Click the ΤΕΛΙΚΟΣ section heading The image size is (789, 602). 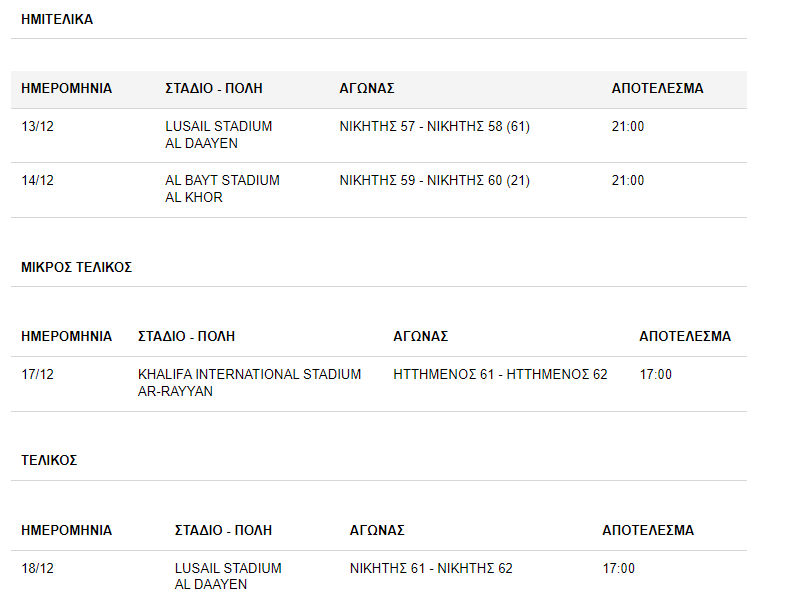tap(49, 461)
